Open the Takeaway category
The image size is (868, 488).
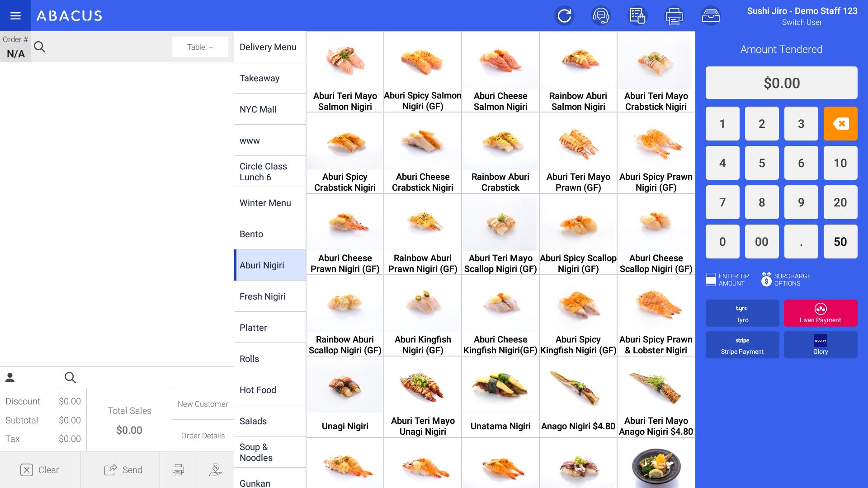pos(270,78)
